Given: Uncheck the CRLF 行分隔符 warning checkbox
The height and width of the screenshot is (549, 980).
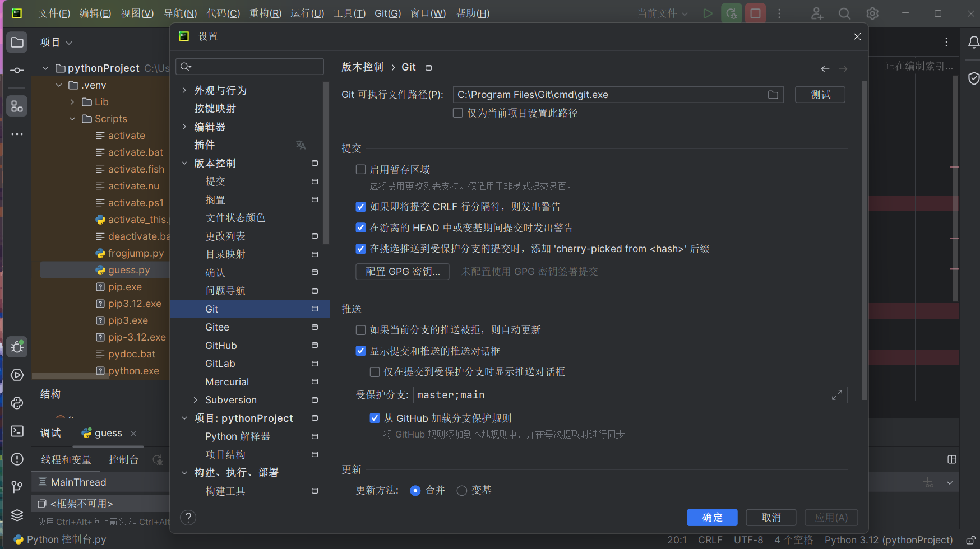Looking at the screenshot, I should [361, 207].
